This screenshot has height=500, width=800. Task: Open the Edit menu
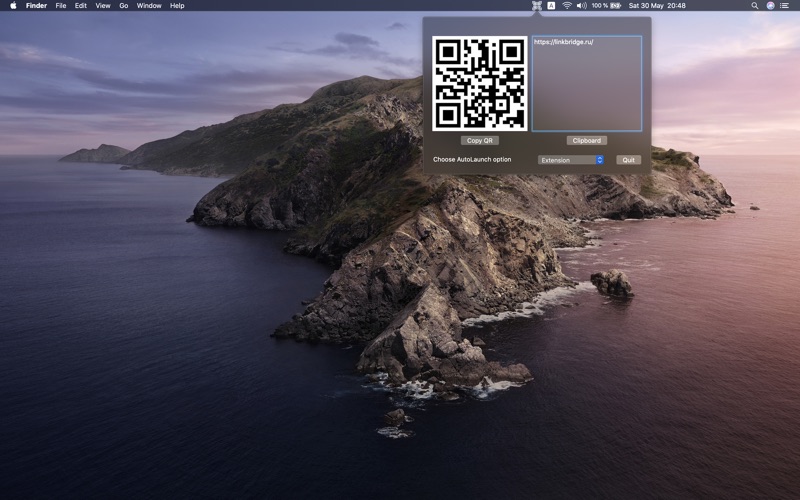(81, 6)
